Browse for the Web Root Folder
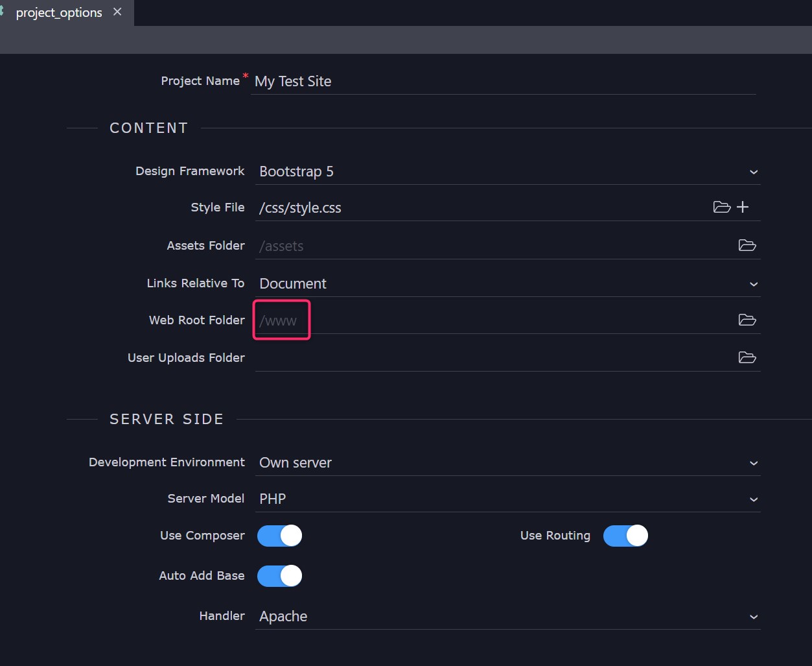812x666 pixels. point(747,320)
